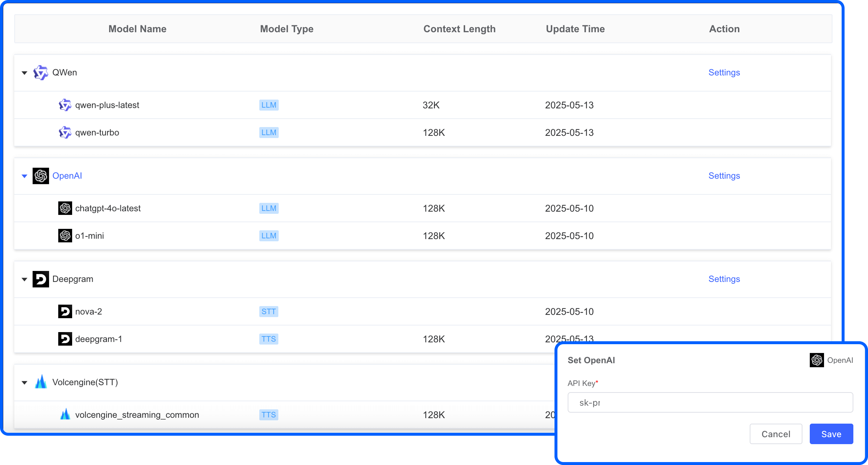The height and width of the screenshot is (465, 868).
Task: Click the chatgpt-4o-latest model icon
Action: 65,208
